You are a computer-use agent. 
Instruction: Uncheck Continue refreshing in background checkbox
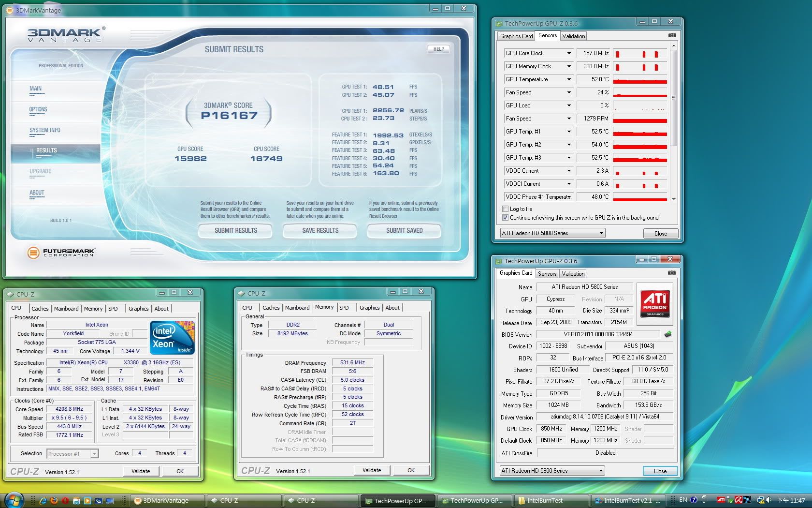[x=505, y=218]
